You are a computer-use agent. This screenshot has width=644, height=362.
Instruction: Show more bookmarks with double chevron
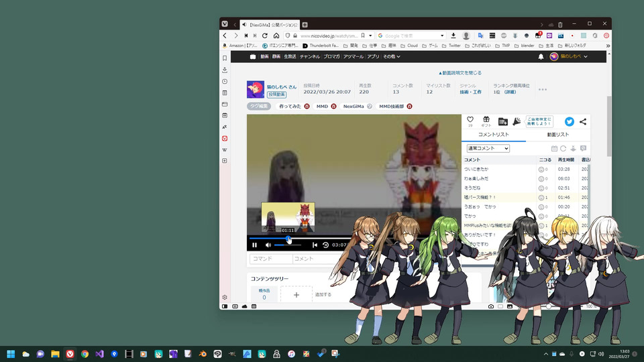608,46
